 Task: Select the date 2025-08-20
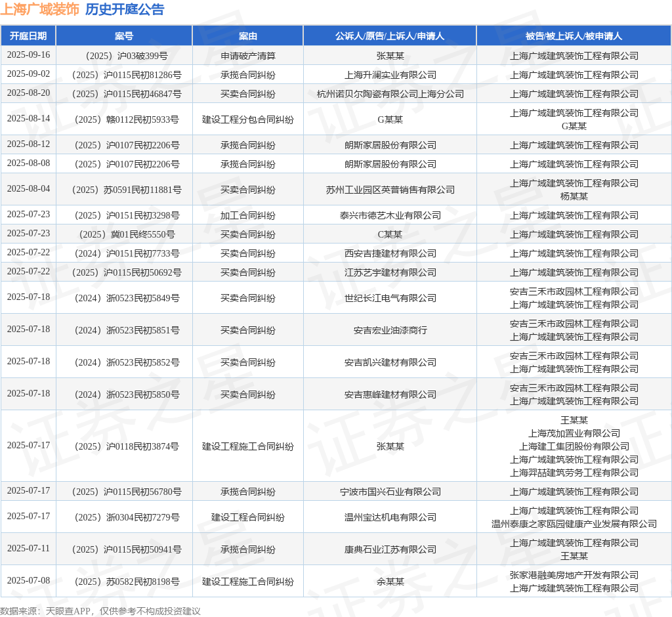point(28,93)
